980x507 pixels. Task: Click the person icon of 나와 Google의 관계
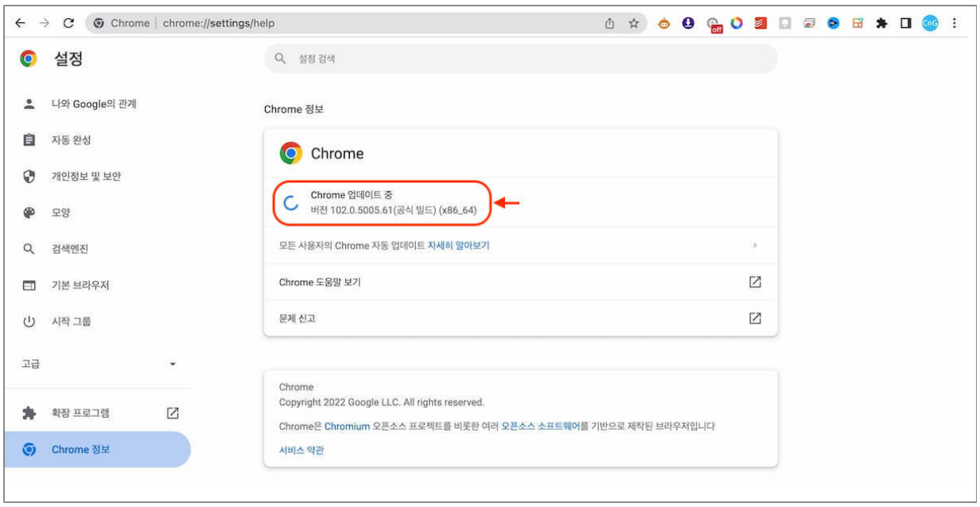29,103
